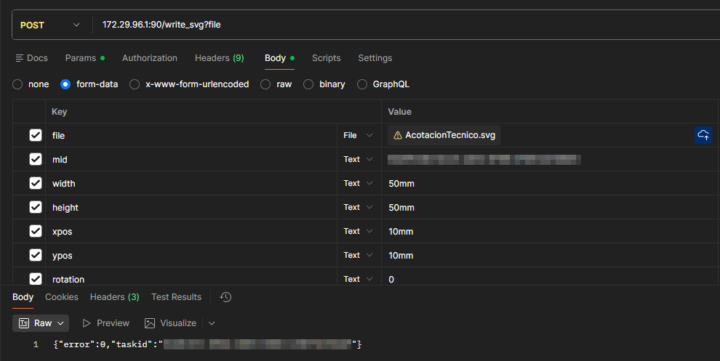Open the response history clock icon

click(x=225, y=297)
